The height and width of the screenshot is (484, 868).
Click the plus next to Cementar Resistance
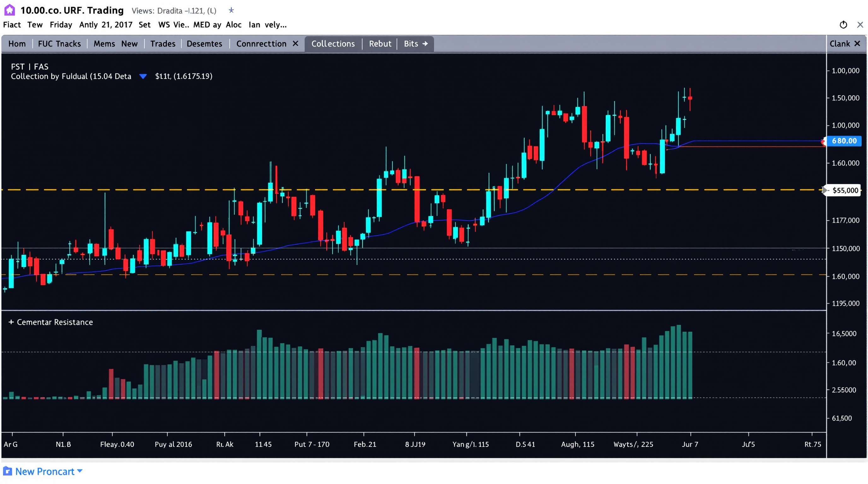(x=11, y=322)
